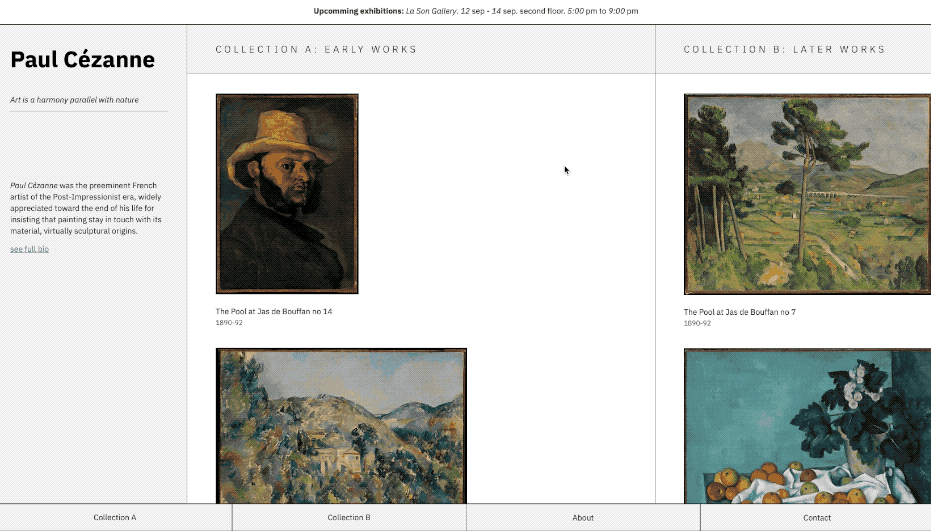The width and height of the screenshot is (931, 531).
Task: Select the hillside house landscape painting
Action: [341, 426]
